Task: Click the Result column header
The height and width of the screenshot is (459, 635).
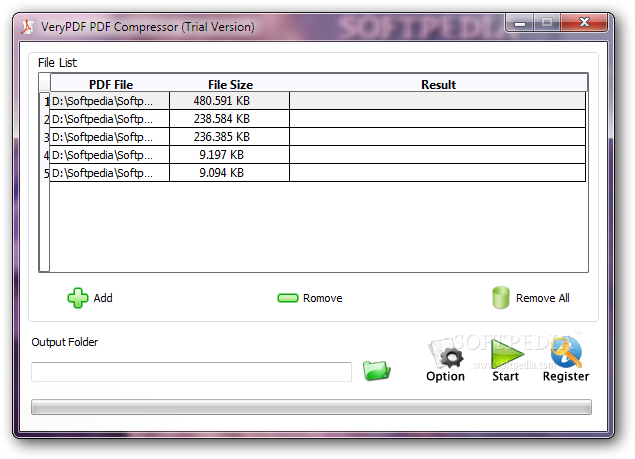Action: [438, 84]
